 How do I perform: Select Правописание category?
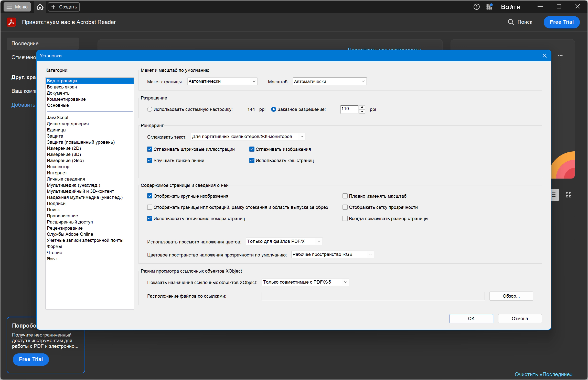pos(90,216)
